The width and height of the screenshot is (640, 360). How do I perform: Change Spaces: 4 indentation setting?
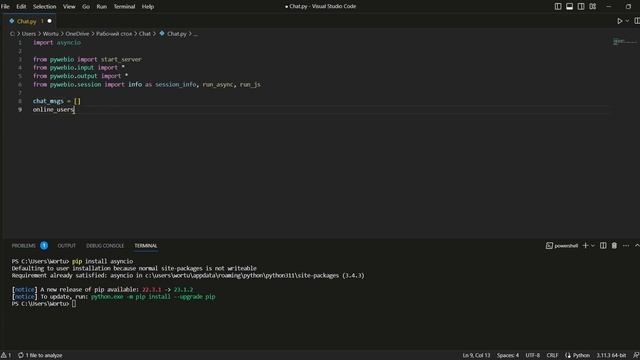pos(508,356)
